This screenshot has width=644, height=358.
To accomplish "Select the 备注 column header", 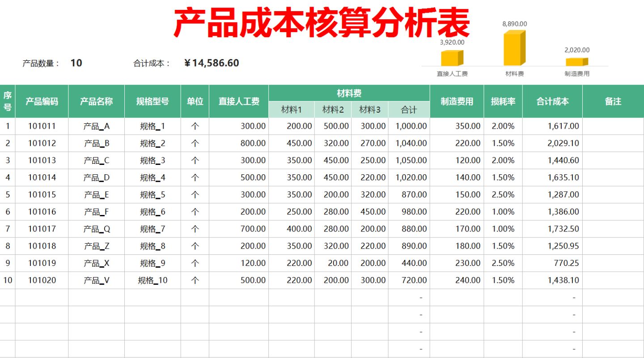I will pyautogui.click(x=613, y=101).
